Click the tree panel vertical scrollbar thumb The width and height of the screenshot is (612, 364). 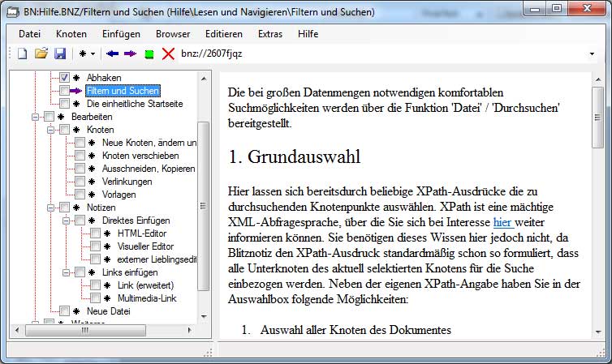click(203, 206)
